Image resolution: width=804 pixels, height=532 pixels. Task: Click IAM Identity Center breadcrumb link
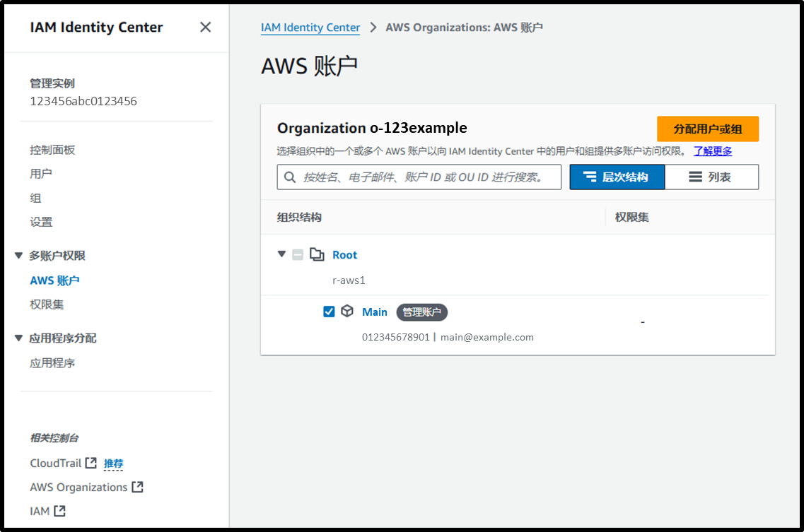310,27
